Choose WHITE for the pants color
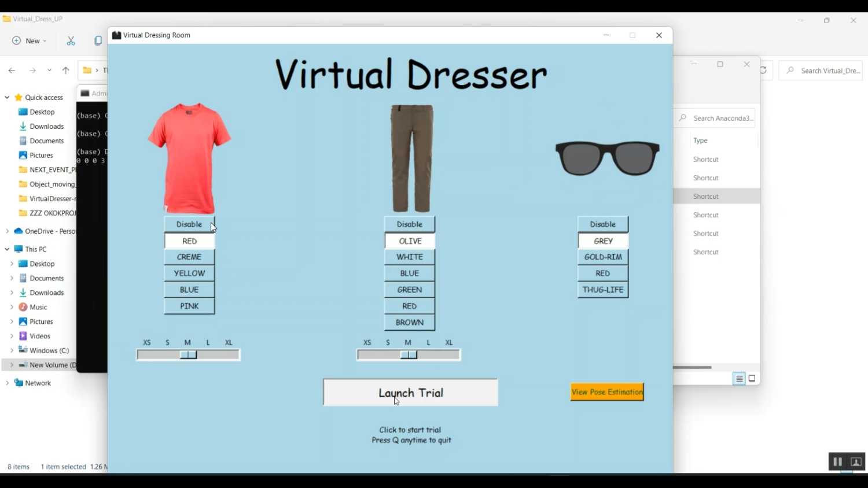 click(x=410, y=257)
